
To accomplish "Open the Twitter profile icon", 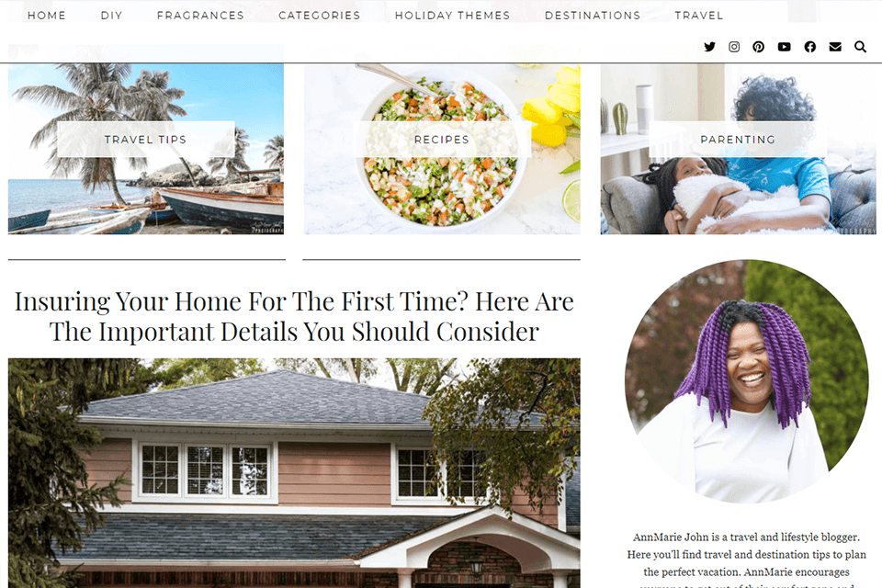I will click(x=709, y=47).
